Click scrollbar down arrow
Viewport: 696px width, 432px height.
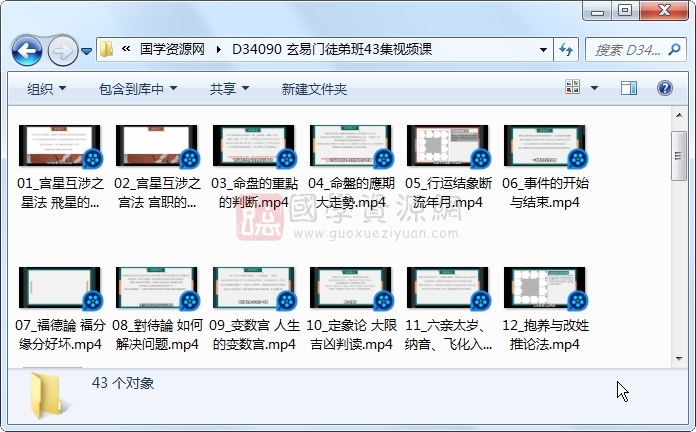tap(679, 359)
